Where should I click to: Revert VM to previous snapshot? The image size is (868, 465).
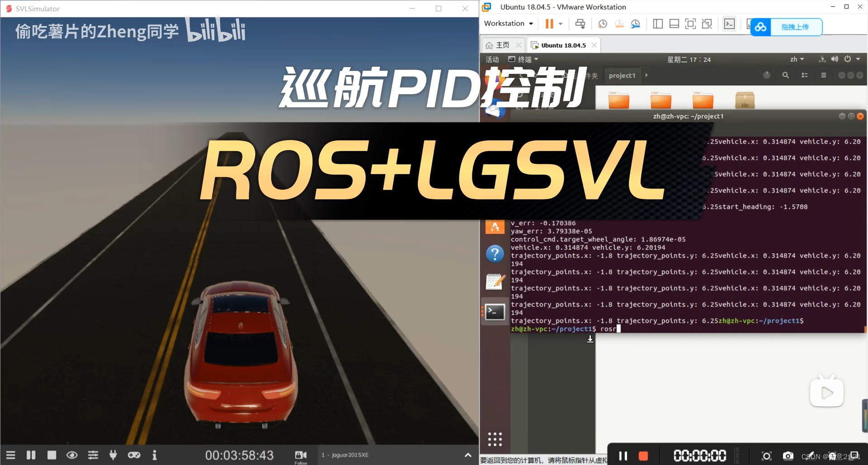pos(619,24)
